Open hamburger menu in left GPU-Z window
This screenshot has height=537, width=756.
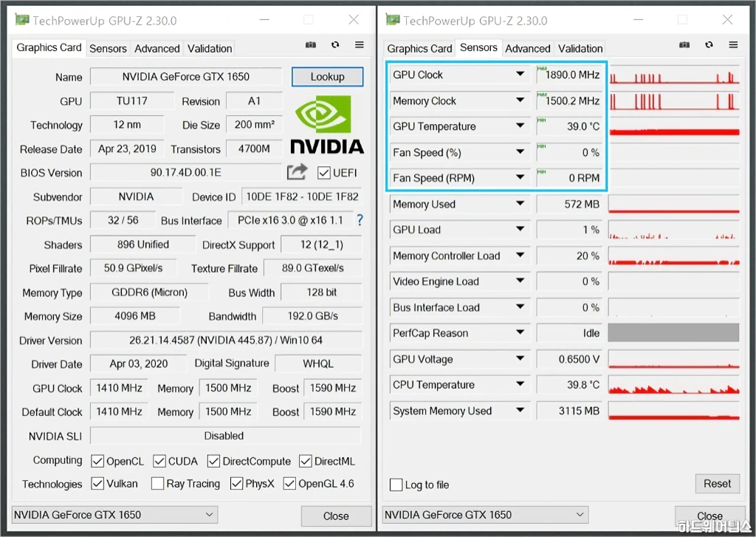pyautogui.click(x=360, y=45)
